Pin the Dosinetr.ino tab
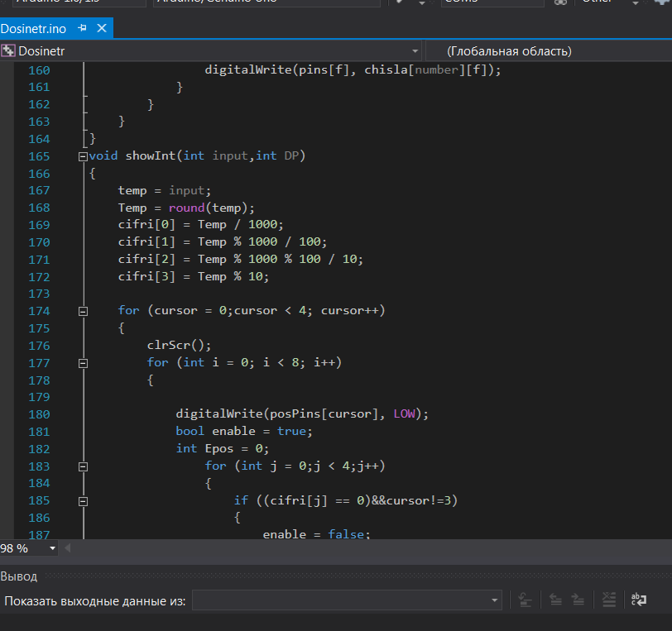672x631 pixels. coord(82,28)
